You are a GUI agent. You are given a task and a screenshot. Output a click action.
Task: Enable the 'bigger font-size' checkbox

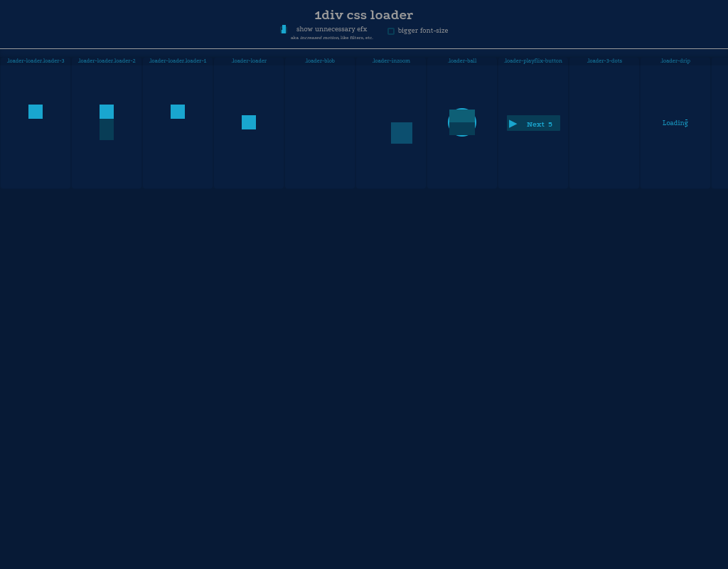[x=391, y=31]
